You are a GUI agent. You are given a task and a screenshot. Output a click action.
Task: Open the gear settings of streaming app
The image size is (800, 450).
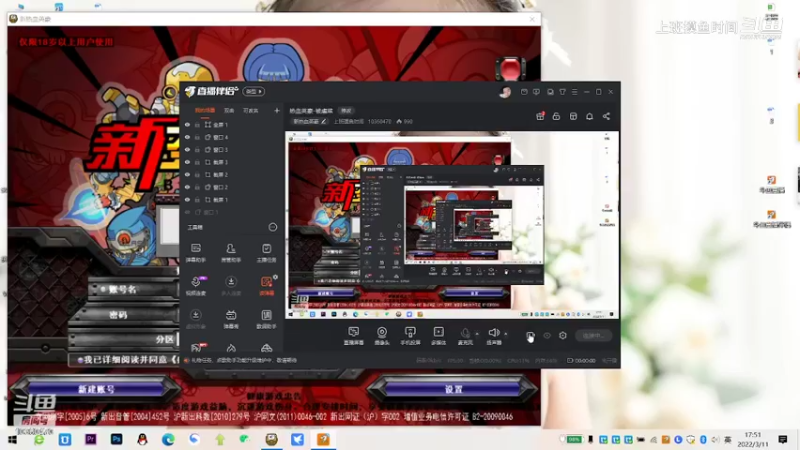point(562,335)
